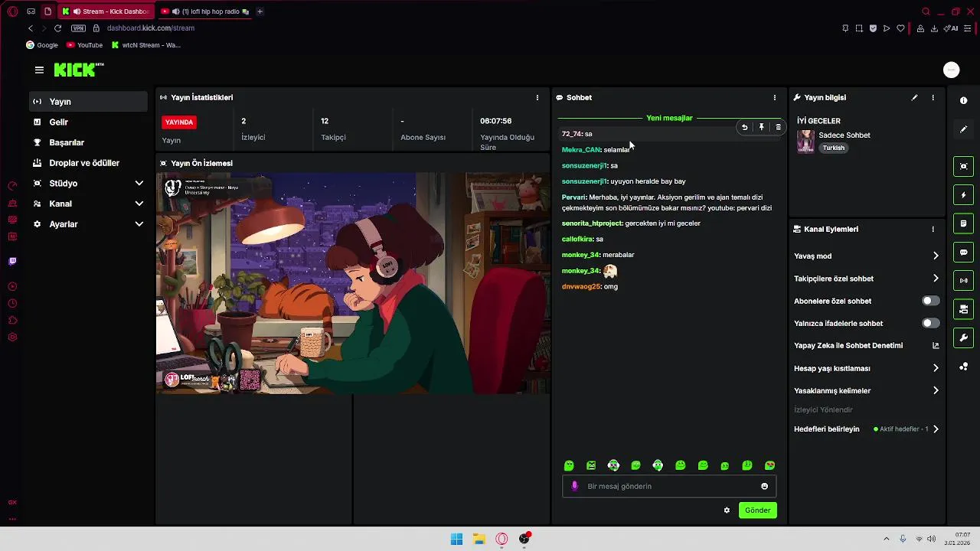Open Yayın İstatistikleri three-dot menu
The height and width of the screenshot is (551, 980).
point(537,97)
